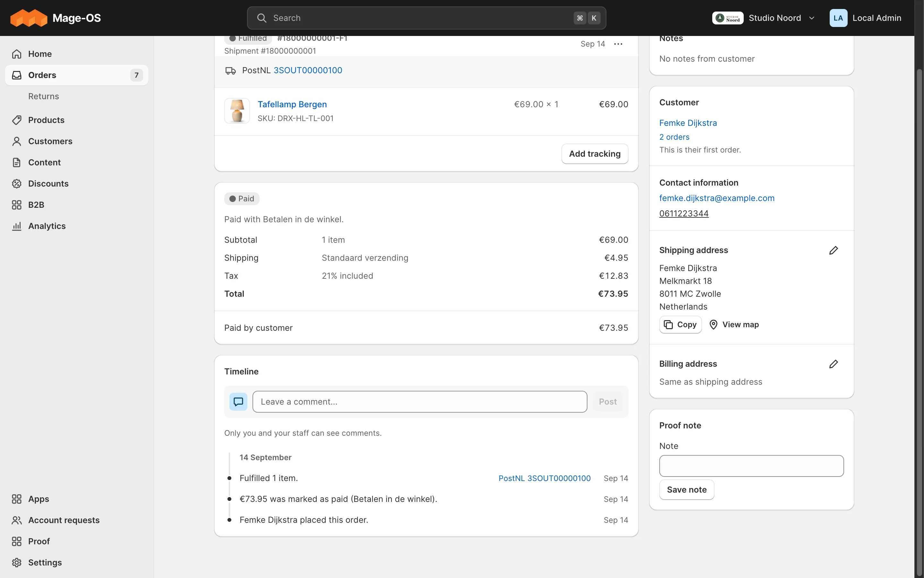Click "Femke Dijkstra placed this order."
This screenshot has width=924, height=578.
coord(304,520)
